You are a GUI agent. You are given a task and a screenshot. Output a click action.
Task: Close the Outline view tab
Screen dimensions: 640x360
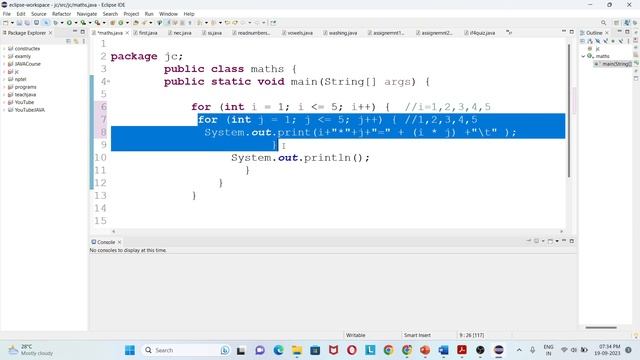[x=607, y=33]
